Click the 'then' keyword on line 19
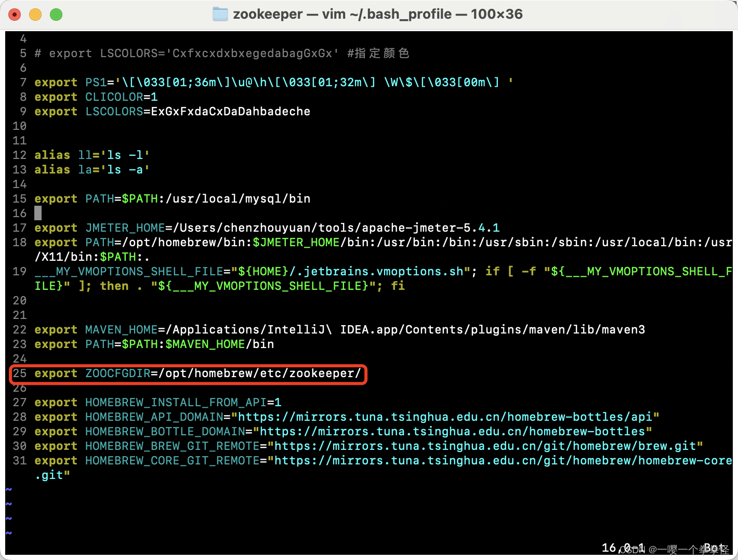 pyautogui.click(x=114, y=286)
